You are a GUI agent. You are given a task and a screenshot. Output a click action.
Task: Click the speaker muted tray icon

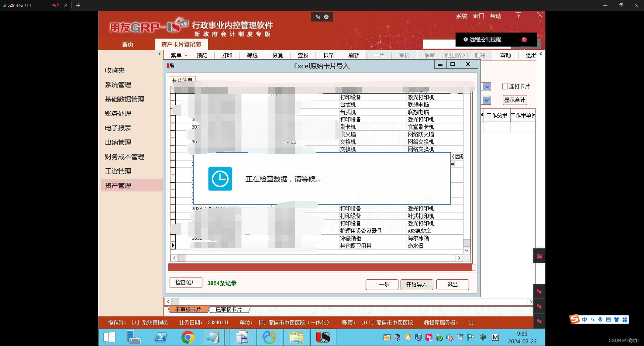(x=450, y=337)
